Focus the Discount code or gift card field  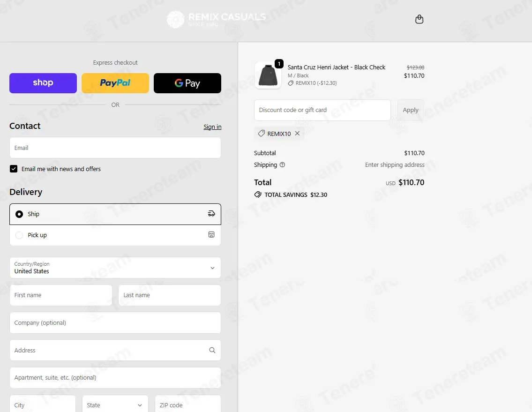(322, 110)
